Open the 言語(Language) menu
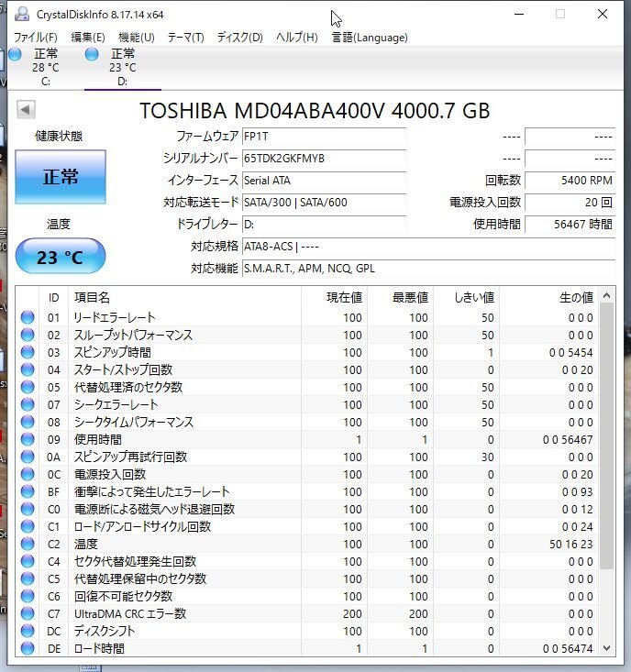631x672 pixels. point(370,38)
